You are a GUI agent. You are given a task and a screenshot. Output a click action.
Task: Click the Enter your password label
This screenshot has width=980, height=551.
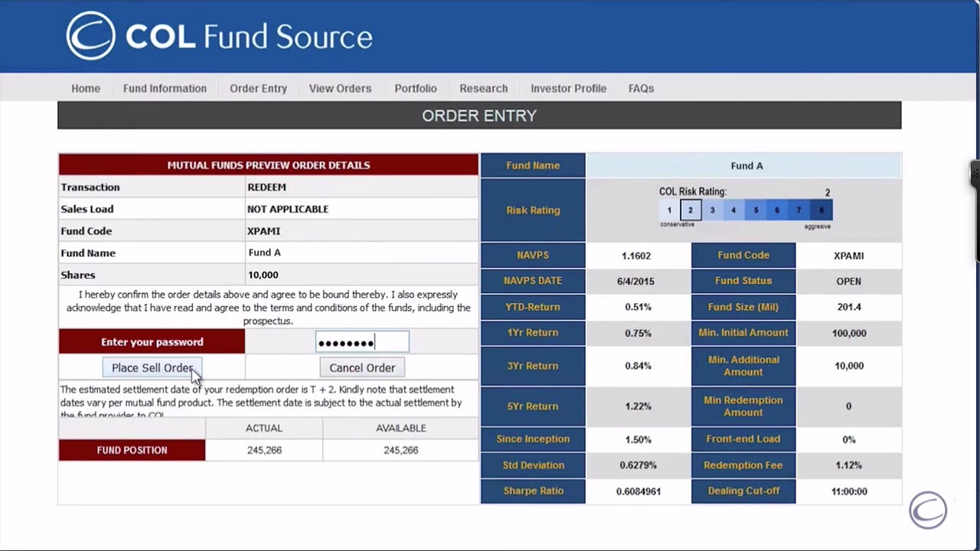point(152,342)
